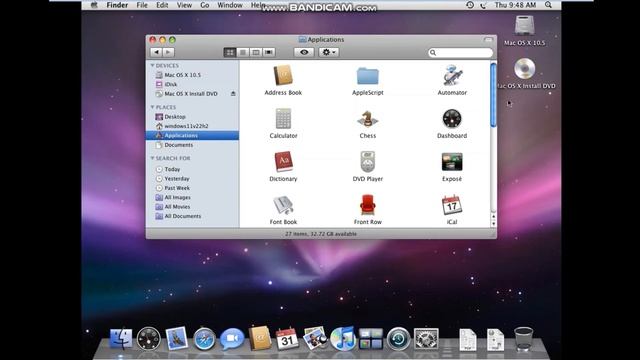Click the search field in Finder

coord(460,53)
